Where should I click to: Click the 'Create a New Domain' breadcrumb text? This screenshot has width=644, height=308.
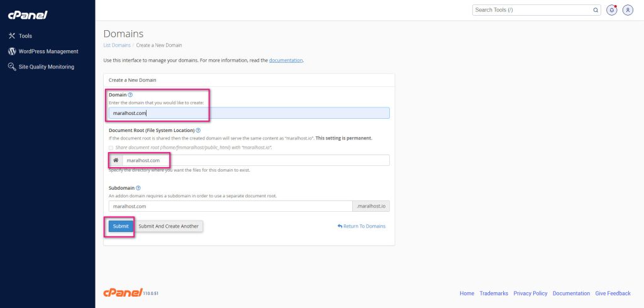pyautogui.click(x=159, y=45)
